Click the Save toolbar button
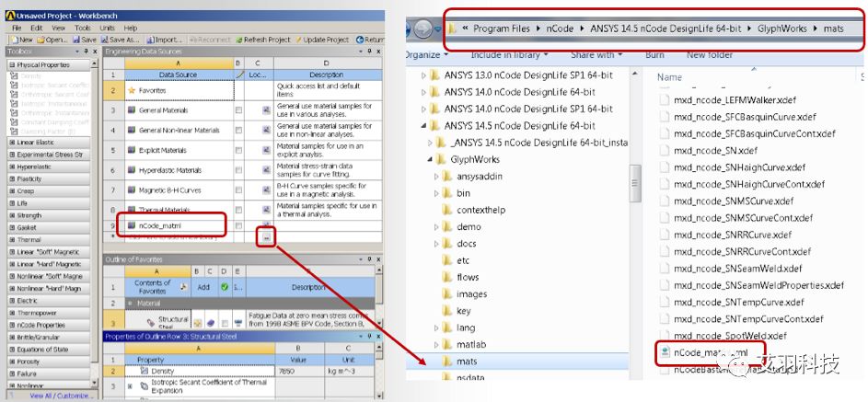 tap(85, 40)
